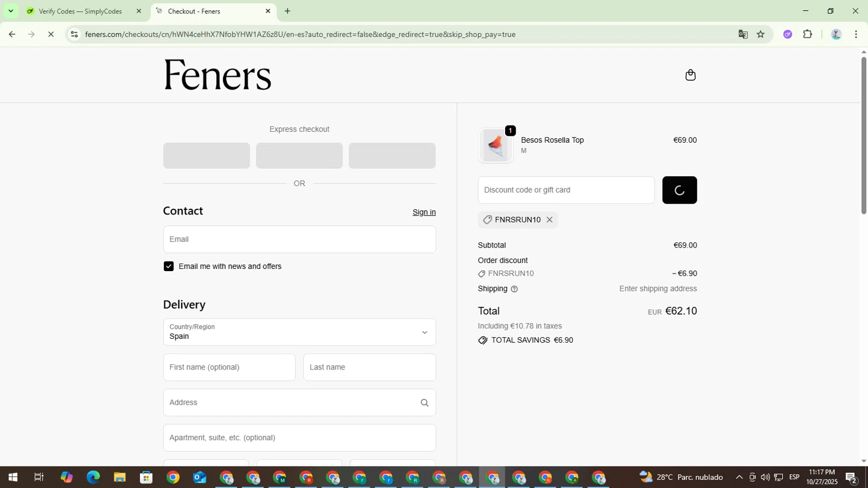Focus the Apartment, suite, etc. field
This screenshot has width=868, height=488.
299,438
